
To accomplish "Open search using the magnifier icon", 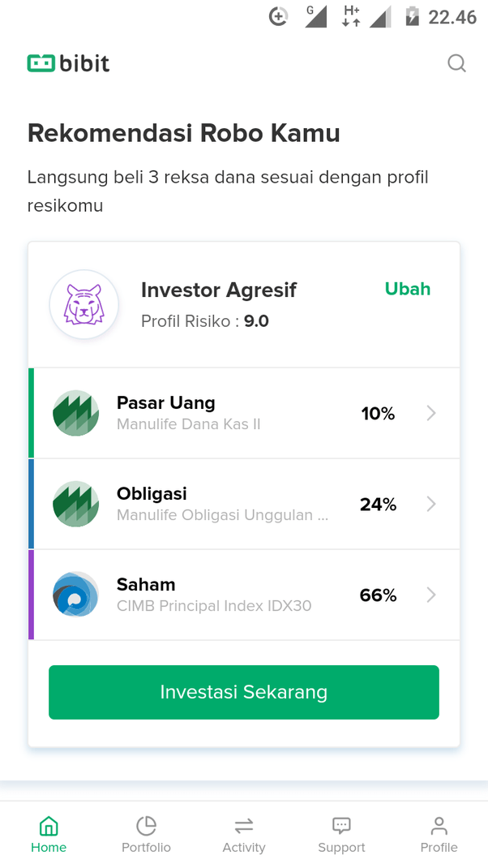I will [x=456, y=63].
